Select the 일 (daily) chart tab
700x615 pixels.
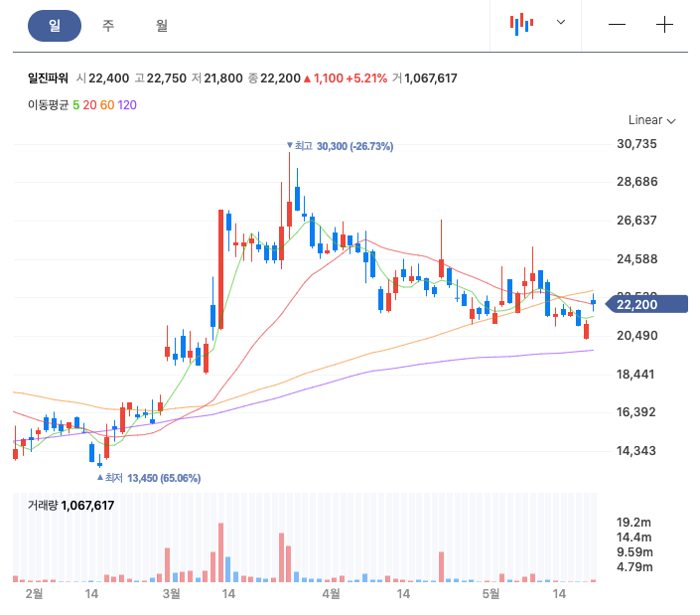pos(55,26)
